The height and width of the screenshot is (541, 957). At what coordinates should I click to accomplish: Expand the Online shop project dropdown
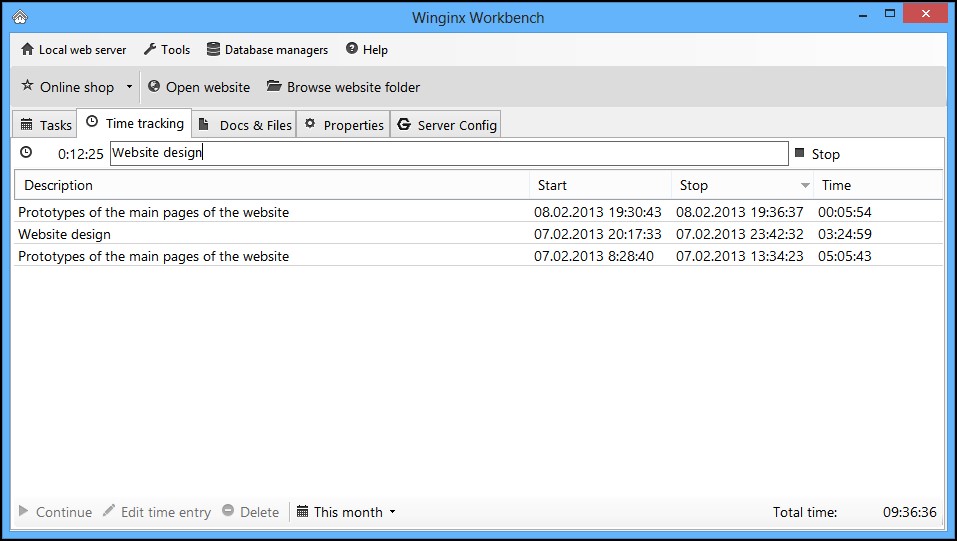(x=129, y=87)
